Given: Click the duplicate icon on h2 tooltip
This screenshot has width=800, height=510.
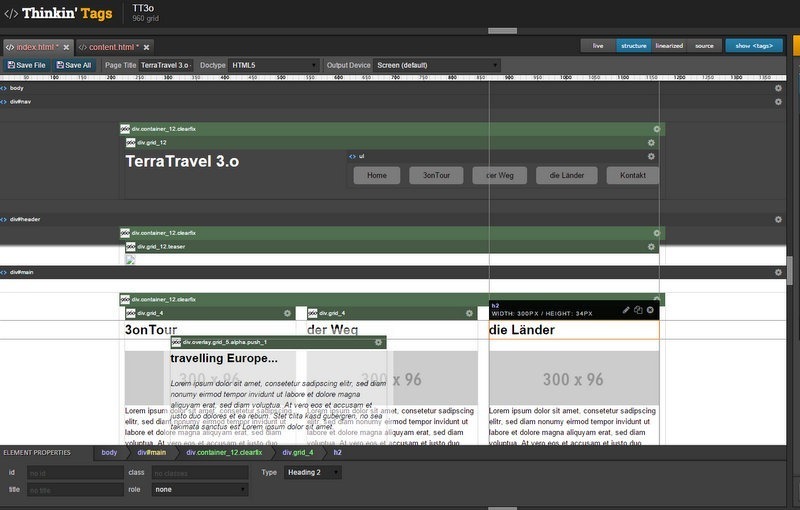Looking at the screenshot, I should (x=638, y=310).
